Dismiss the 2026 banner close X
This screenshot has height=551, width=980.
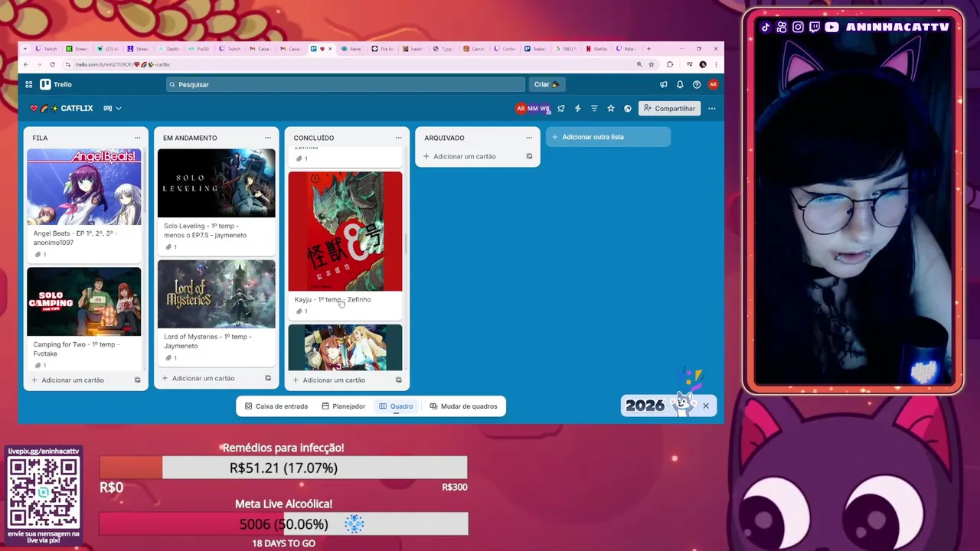click(x=706, y=406)
